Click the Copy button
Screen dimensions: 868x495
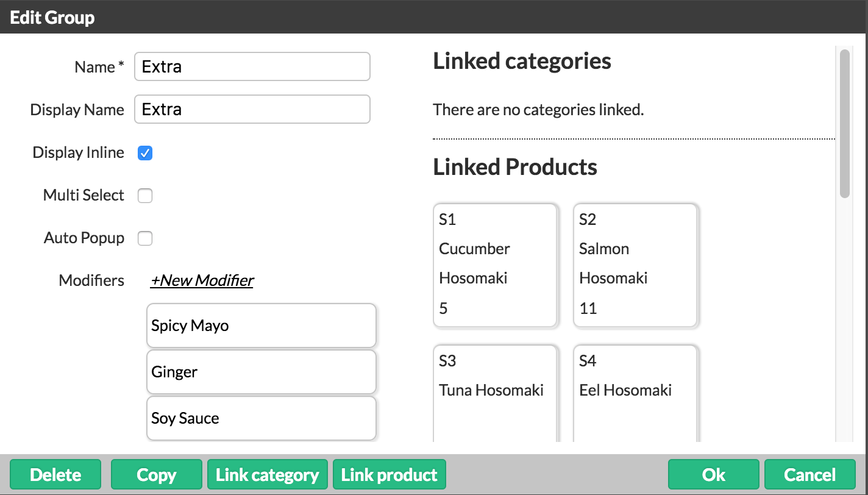[x=157, y=475]
